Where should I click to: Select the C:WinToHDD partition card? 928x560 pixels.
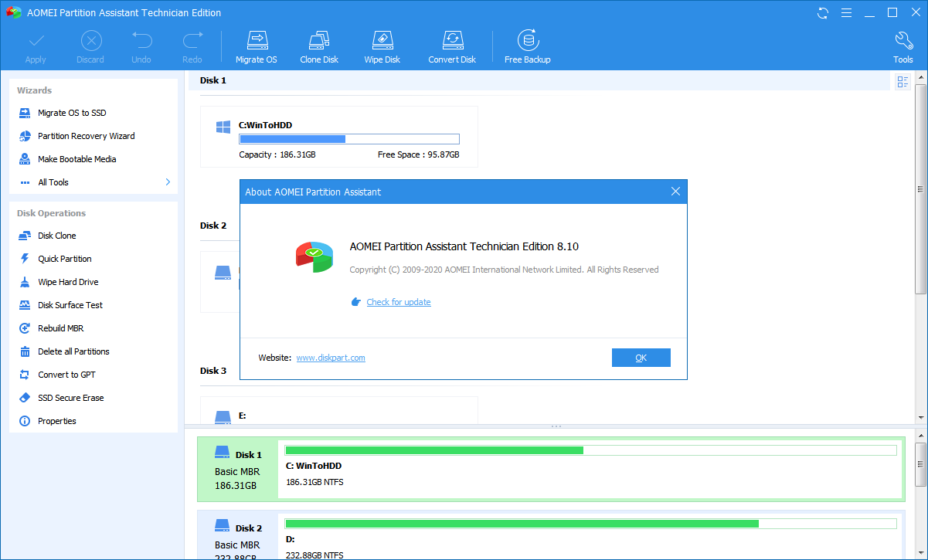click(x=339, y=137)
